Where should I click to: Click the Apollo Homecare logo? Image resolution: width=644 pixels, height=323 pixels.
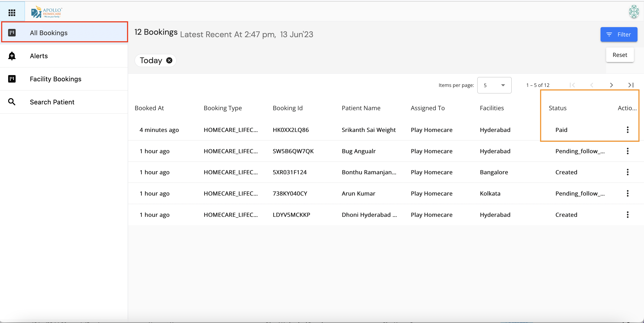pos(47,12)
